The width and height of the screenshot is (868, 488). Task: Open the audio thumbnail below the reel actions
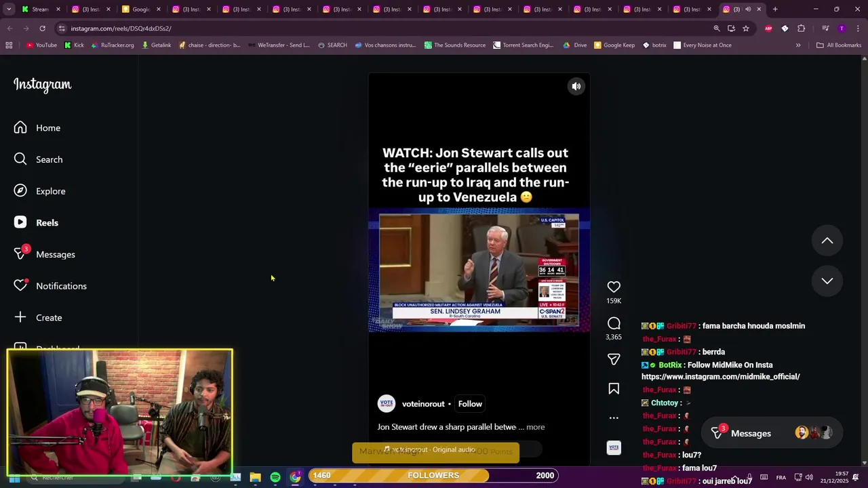pos(614,448)
